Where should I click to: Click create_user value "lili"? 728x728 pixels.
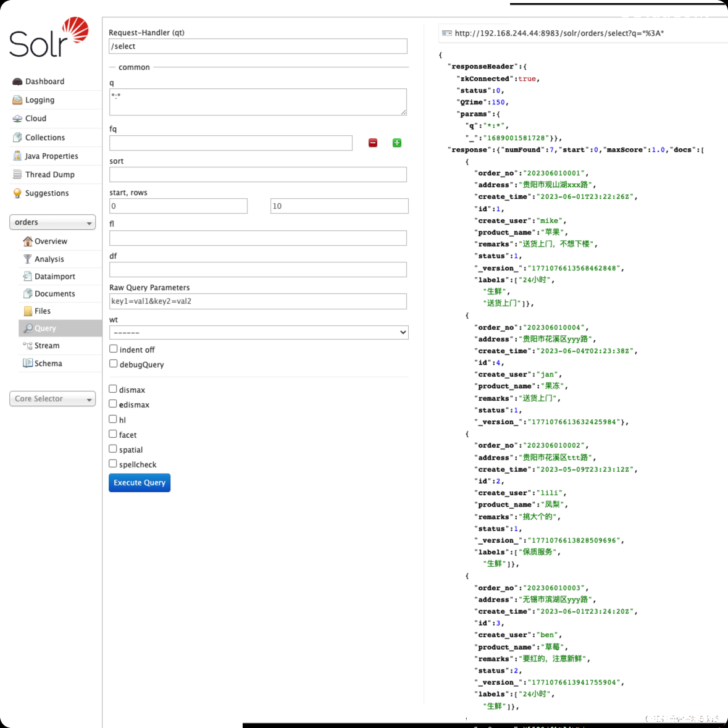click(550, 493)
